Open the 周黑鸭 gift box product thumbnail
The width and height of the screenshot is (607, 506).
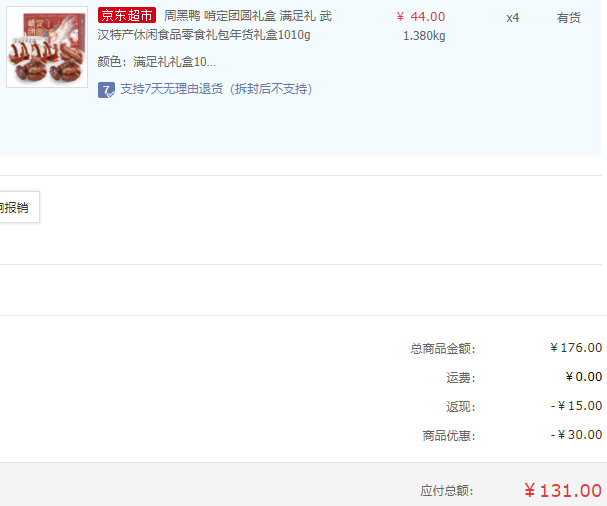pos(47,47)
